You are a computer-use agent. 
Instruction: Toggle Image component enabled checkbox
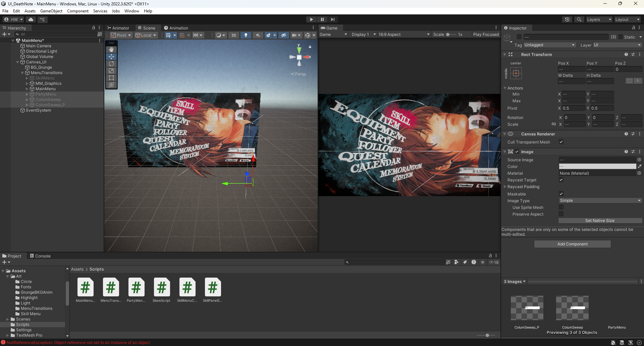pos(517,152)
